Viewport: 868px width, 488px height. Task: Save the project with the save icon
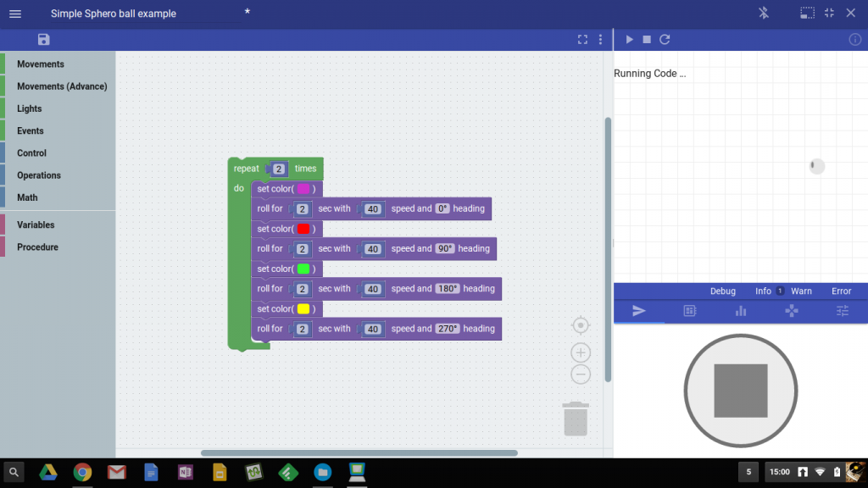tap(43, 39)
